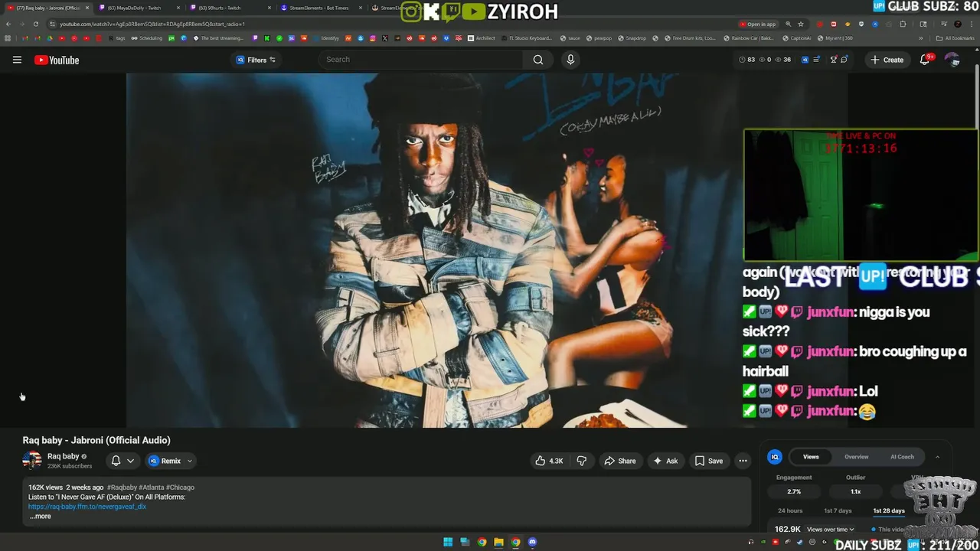This screenshot has width=980, height=551.
Task: Open the X (Twitter) bookmark icon
Action: pos(385,38)
